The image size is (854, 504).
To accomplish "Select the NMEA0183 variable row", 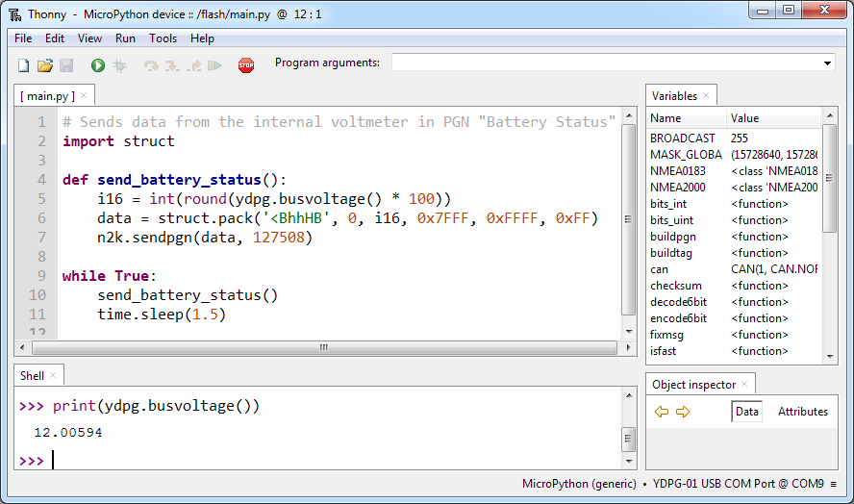I will click(x=734, y=170).
